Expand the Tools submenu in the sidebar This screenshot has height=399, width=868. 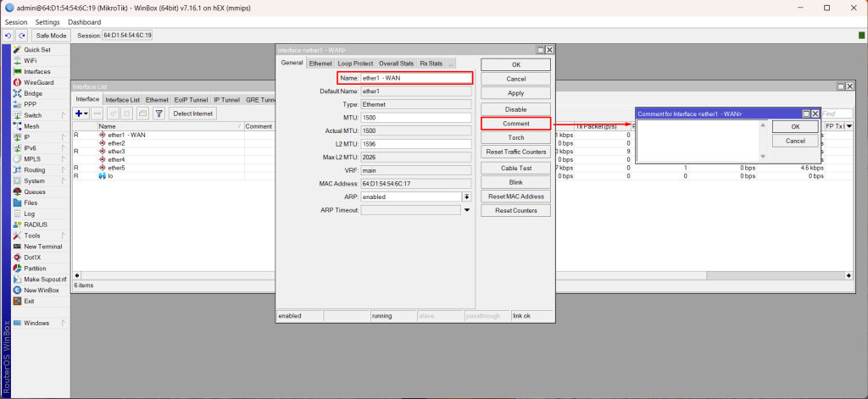(63, 236)
